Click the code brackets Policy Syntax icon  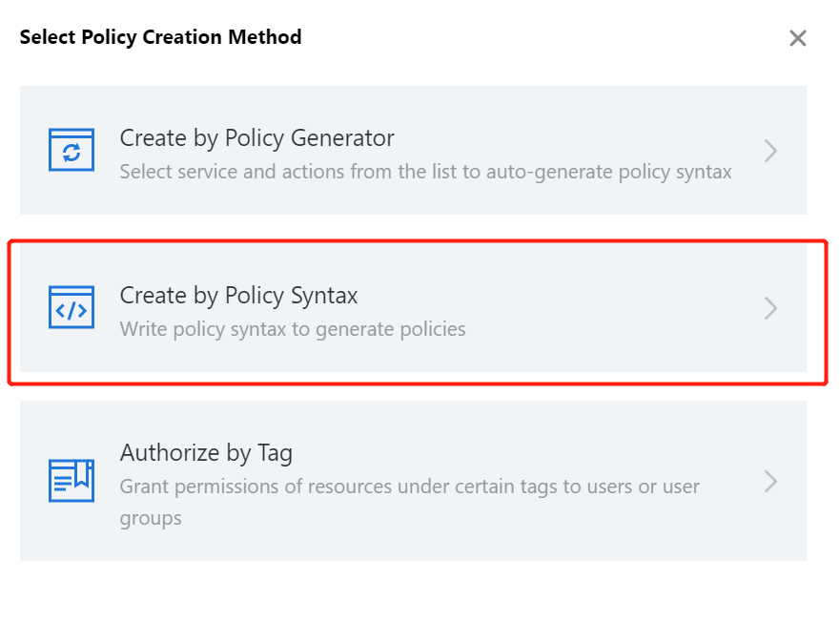point(72,307)
